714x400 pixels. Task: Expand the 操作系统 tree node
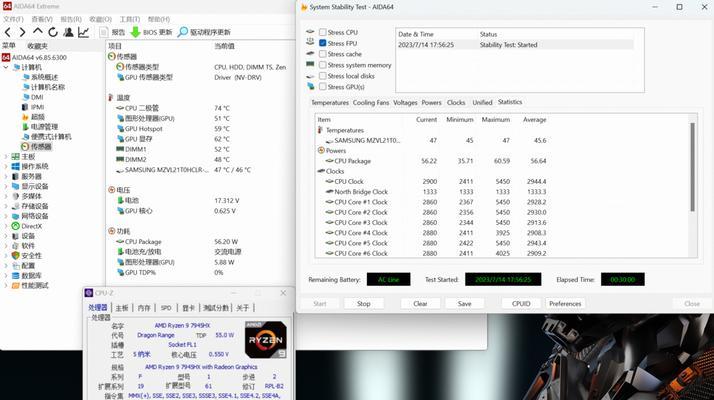tap(6, 166)
